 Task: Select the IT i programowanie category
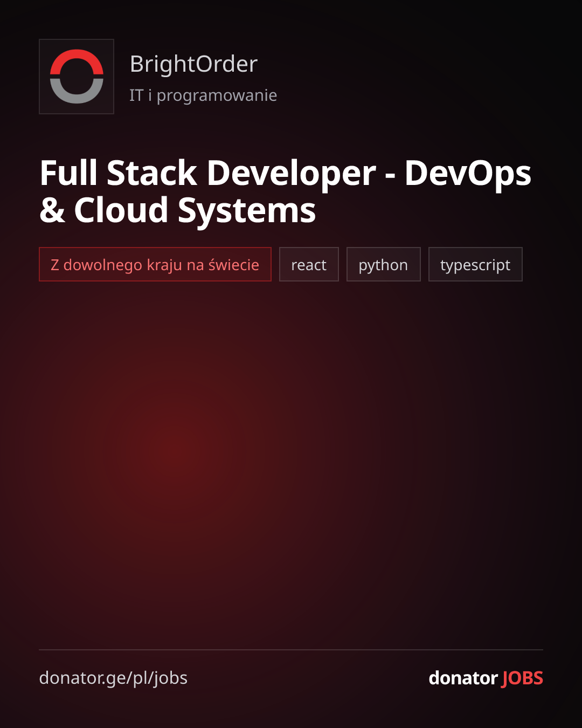[x=203, y=95]
